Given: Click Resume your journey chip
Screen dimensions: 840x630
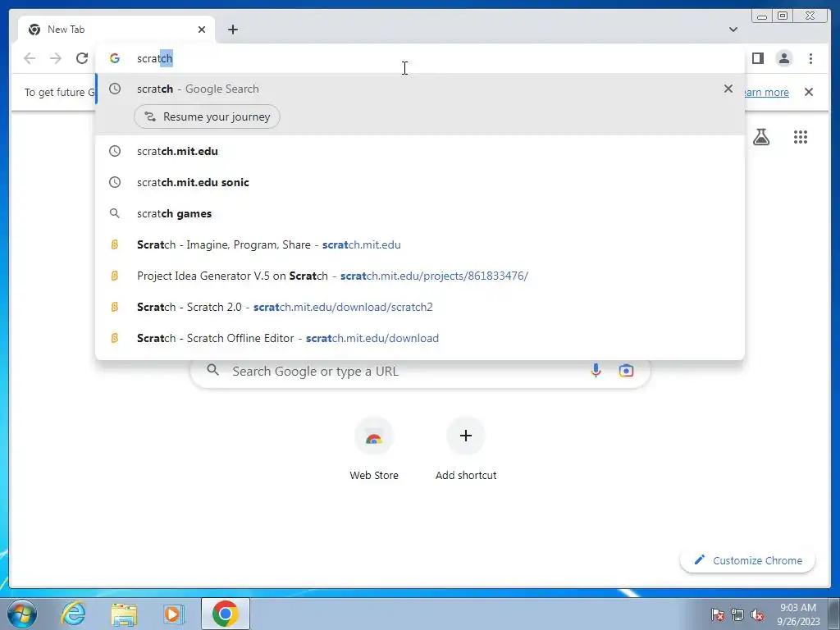Looking at the screenshot, I should click(x=207, y=116).
